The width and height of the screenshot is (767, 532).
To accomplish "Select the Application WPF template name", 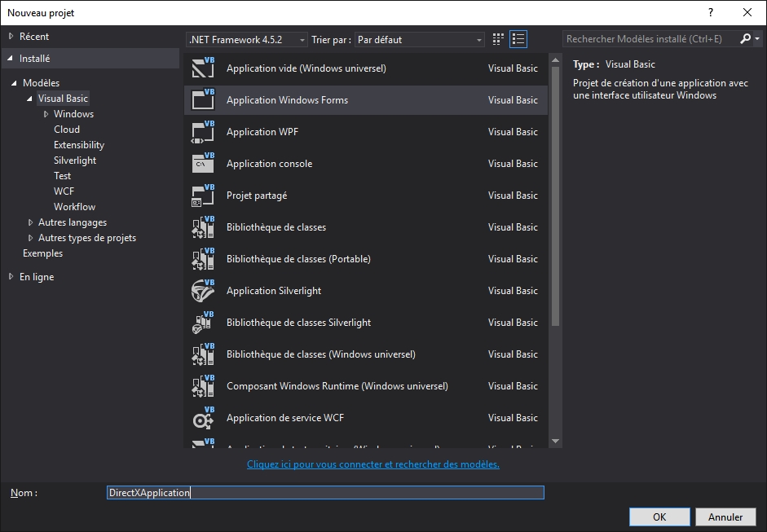I will point(262,131).
